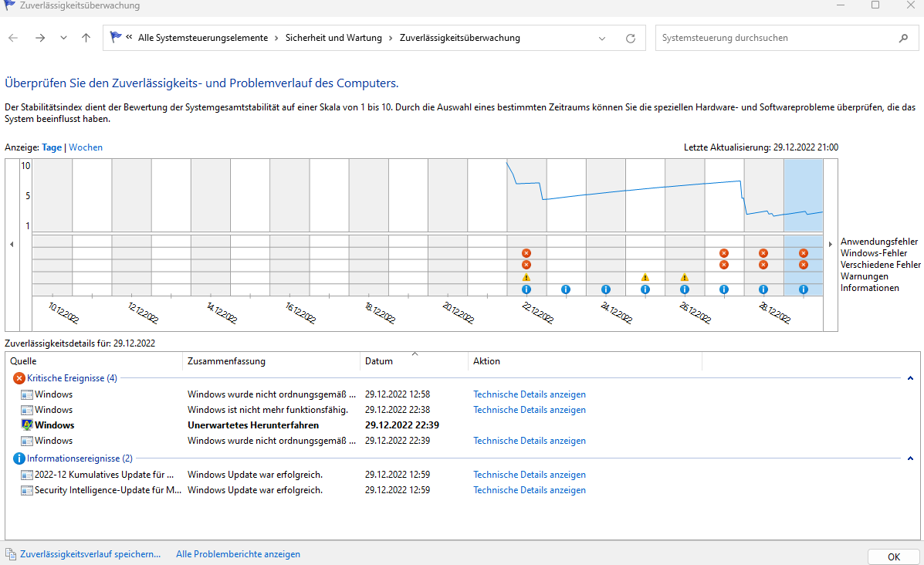The height and width of the screenshot is (565, 924).
Task: Click the icon of the Security Intelligence-Update row
Action: click(26, 490)
